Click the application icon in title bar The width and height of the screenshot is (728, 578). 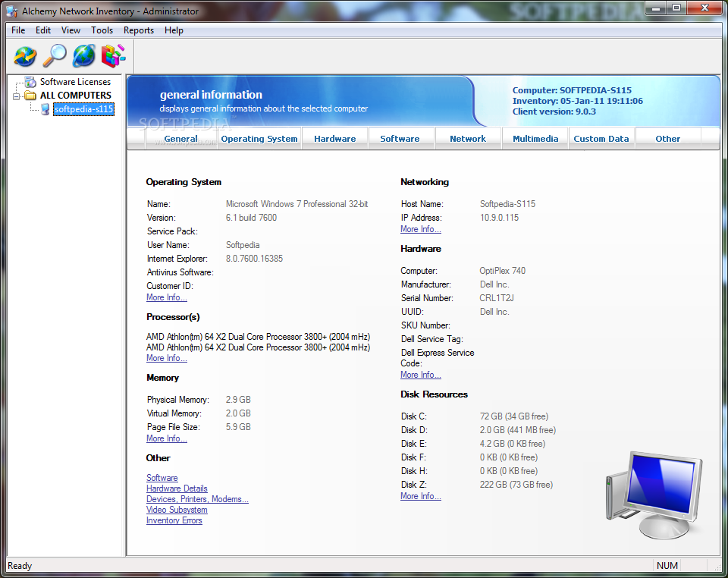[11, 11]
